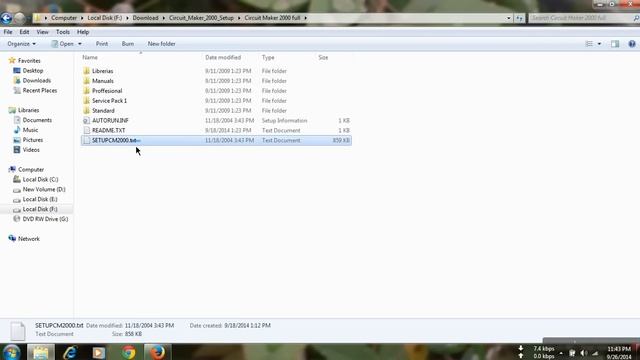Screen dimensions: 640x360
Task: Expand the arrow after Circuit Maker 2000 full
Action: click(305, 18)
